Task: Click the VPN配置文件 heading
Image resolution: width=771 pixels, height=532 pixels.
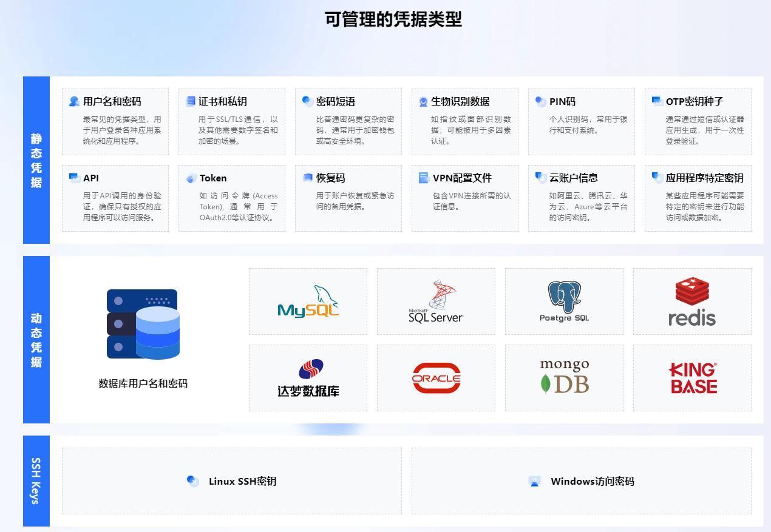Action: click(462, 178)
